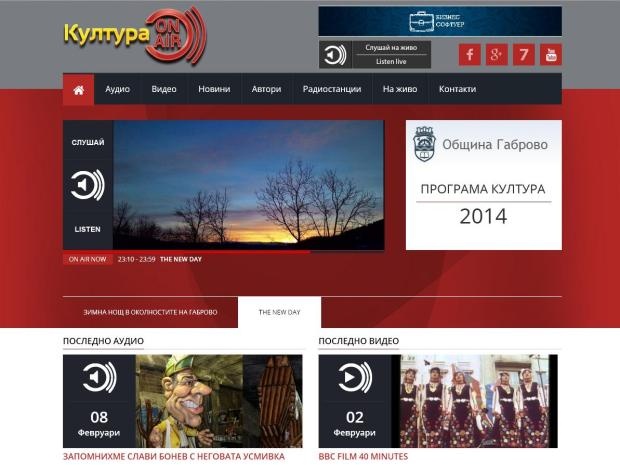620x465 pixels.
Task: Click the home icon in navigation bar
Action: (78, 89)
